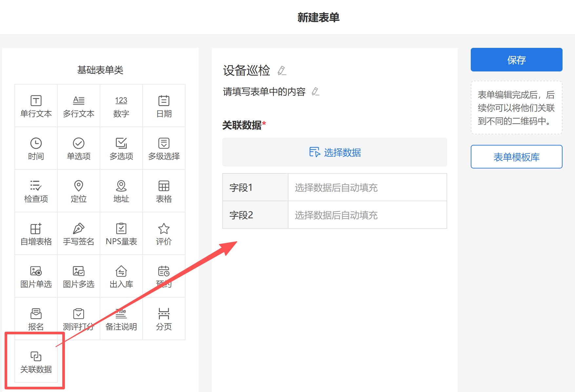The width and height of the screenshot is (575, 392).
Task: Add the 图片多选 image multi-choice field
Action: click(79, 276)
